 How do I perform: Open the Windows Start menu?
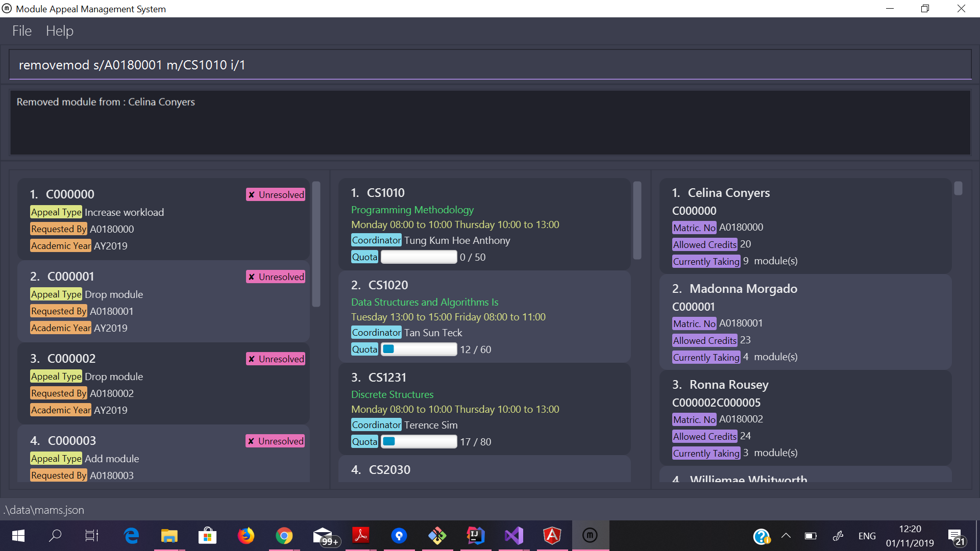tap(18, 536)
